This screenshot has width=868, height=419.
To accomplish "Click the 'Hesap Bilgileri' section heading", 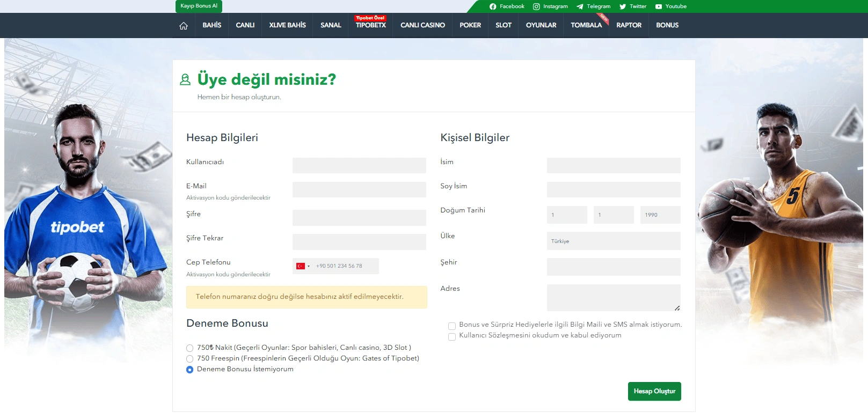I will pyautogui.click(x=222, y=138).
